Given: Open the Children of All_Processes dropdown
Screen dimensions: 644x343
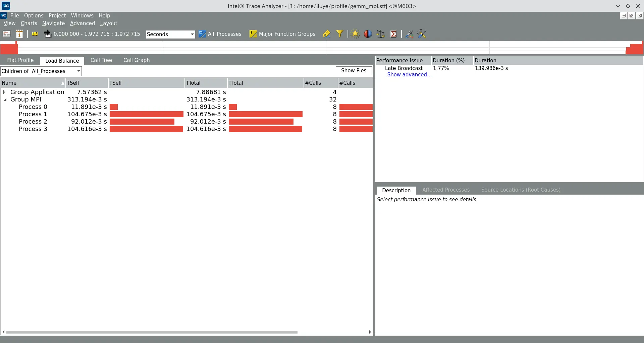Looking at the screenshot, I should pos(41,71).
